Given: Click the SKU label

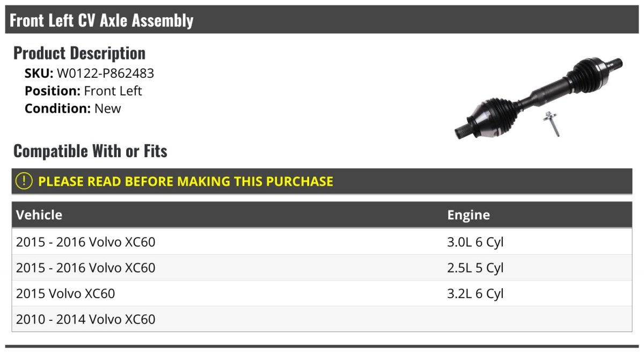Looking at the screenshot, I should [x=39, y=73].
